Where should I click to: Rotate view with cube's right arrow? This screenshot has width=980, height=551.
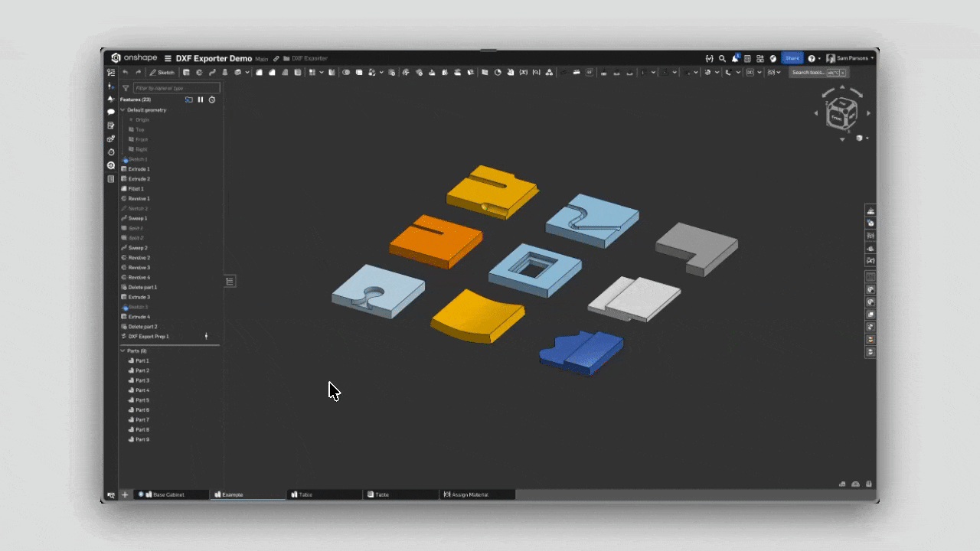(868, 113)
